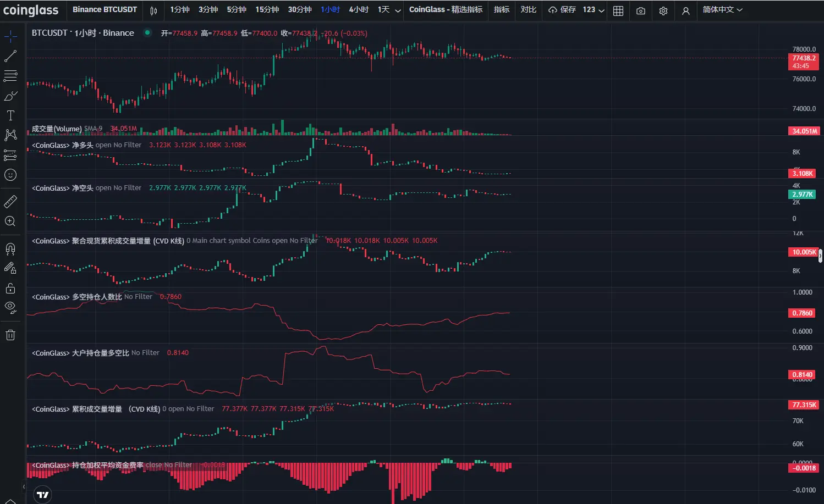Screen dimensions: 824x504
Task: Click the -0.0018 funding rate axis label
Action: coord(804,468)
